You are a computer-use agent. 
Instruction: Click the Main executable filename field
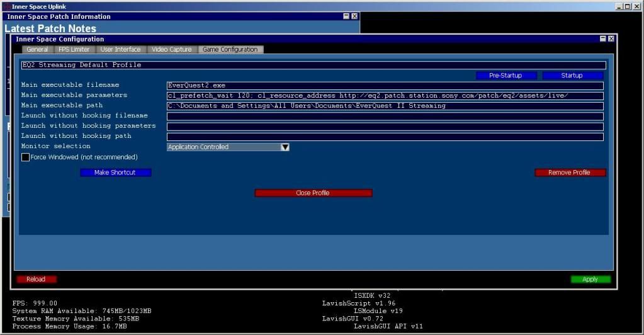coord(385,86)
